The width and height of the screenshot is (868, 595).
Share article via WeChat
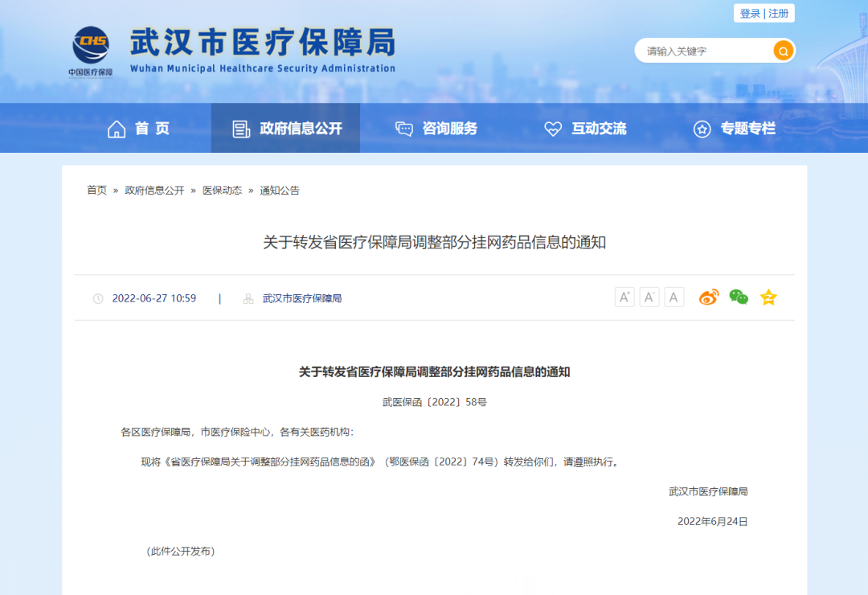739,297
